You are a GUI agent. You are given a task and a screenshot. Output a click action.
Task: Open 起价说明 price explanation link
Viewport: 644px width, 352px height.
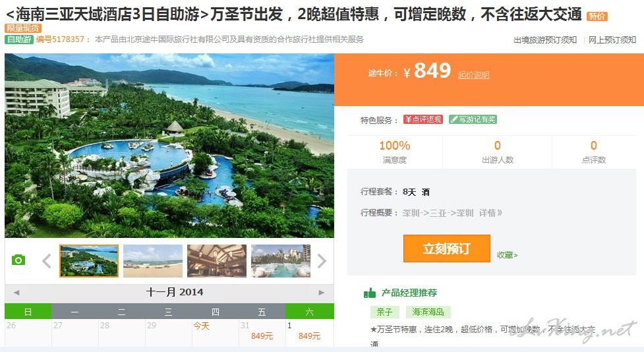473,74
